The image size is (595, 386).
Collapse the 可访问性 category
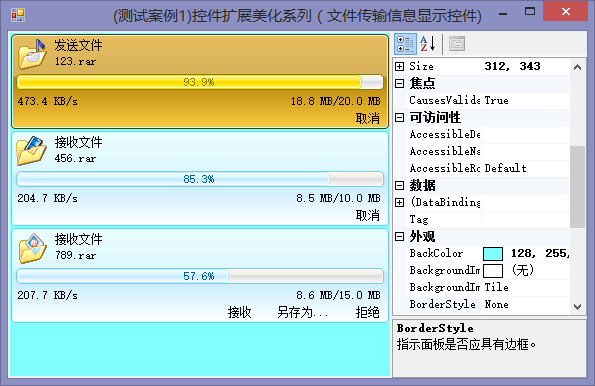tap(400, 118)
